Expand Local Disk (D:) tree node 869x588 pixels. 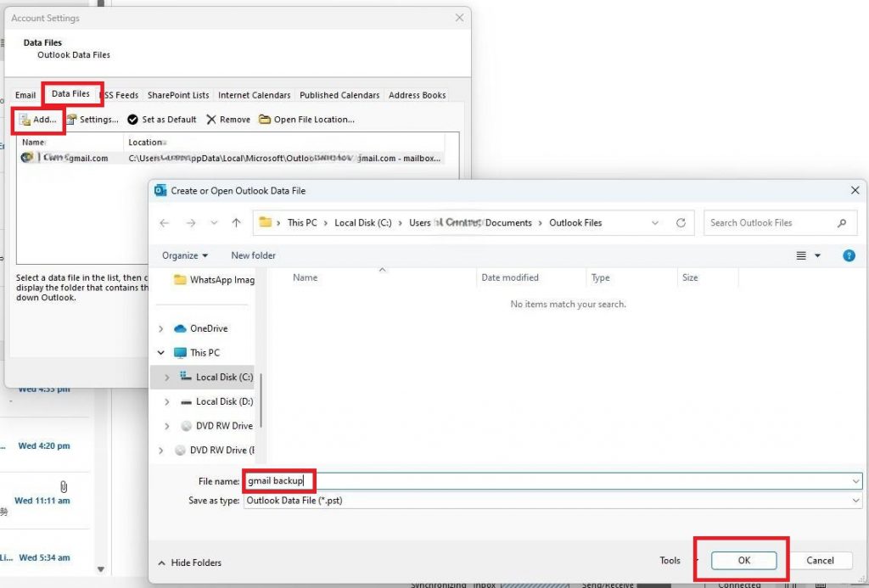click(167, 401)
